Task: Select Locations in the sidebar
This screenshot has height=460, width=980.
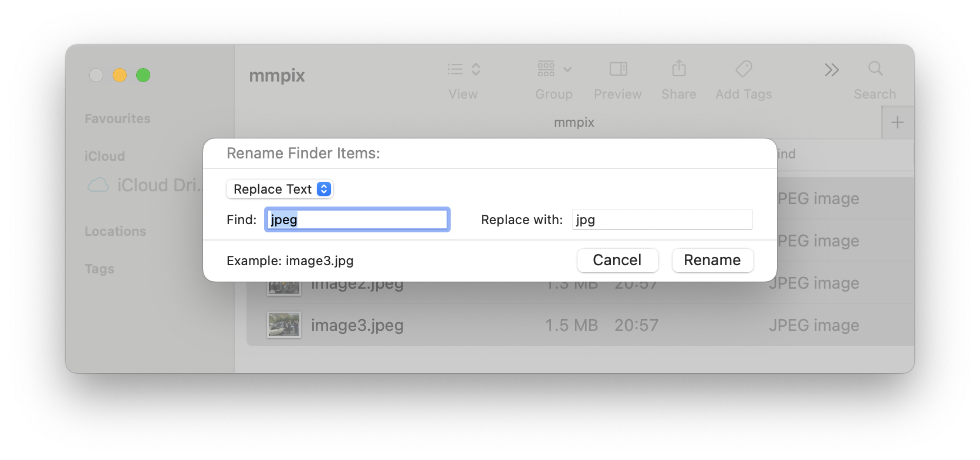Action: (x=116, y=231)
